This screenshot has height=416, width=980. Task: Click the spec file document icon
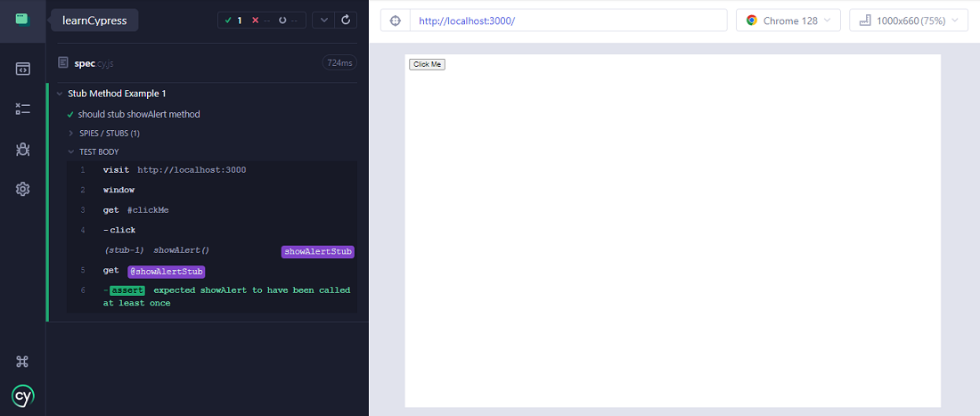pos(63,62)
